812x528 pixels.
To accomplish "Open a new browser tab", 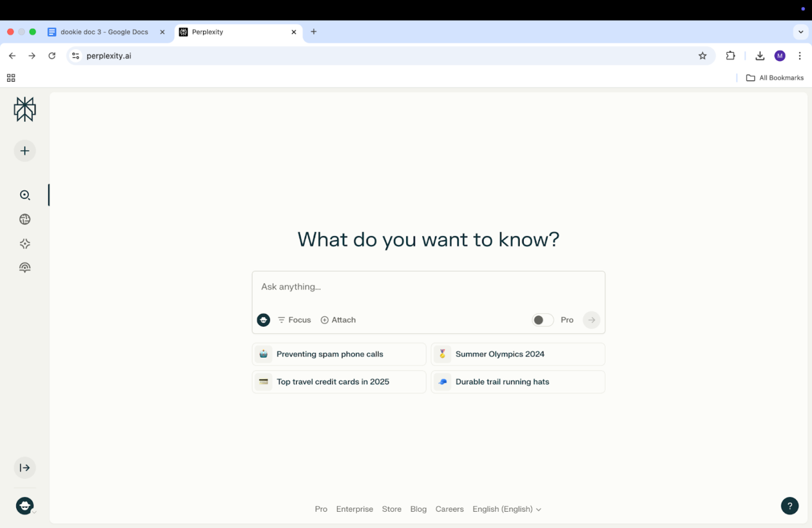I will click(x=314, y=32).
